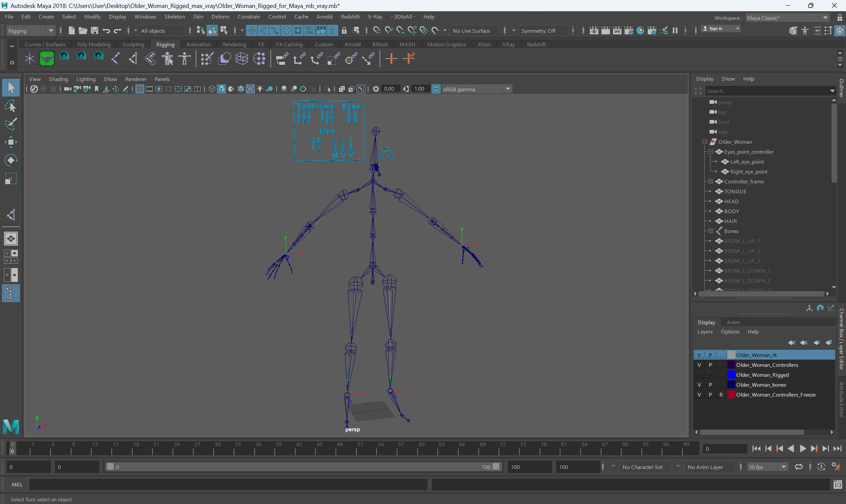This screenshot has width=846, height=504.
Task: Toggle R display type of Older_Woman_Controllers_Freeze
Action: click(721, 395)
